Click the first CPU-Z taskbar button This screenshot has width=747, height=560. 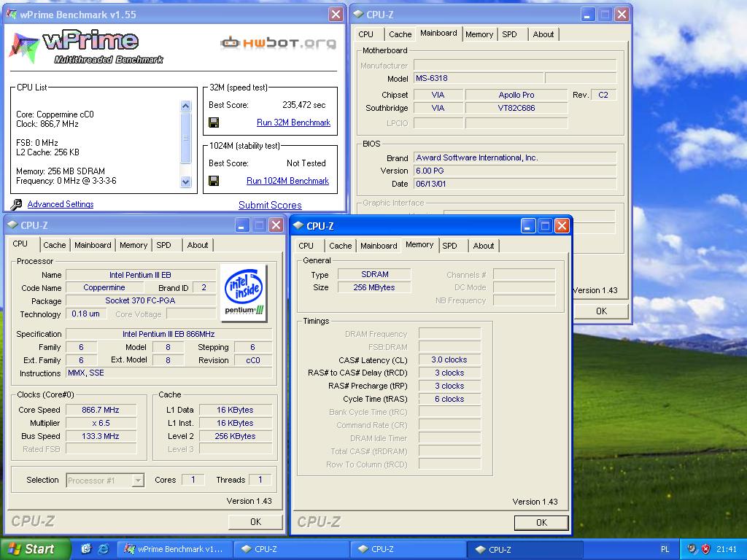(292, 549)
